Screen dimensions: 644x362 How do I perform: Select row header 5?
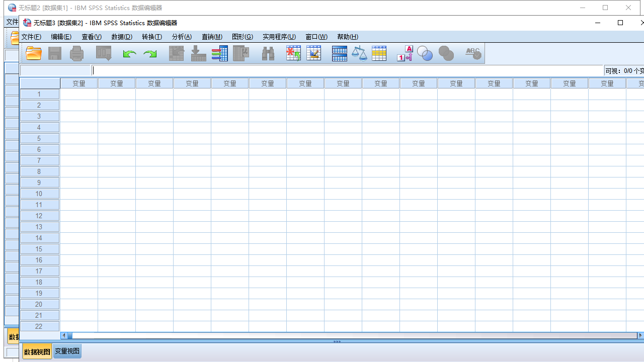[x=40, y=138]
